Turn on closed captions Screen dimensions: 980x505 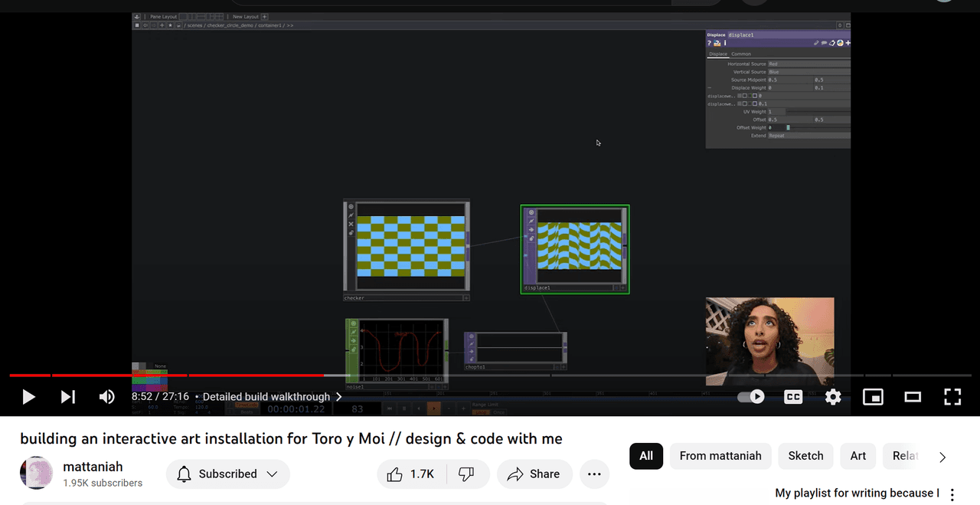tap(793, 397)
